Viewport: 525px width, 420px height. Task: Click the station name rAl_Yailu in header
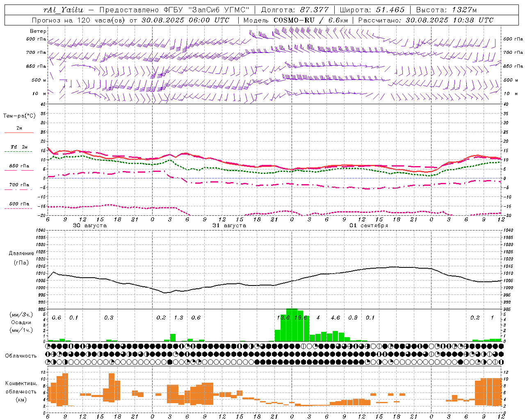(63, 10)
